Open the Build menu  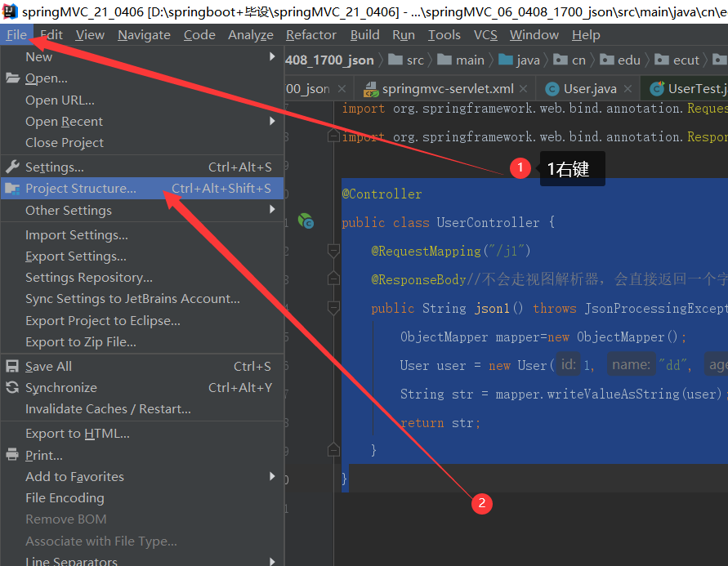coord(365,35)
